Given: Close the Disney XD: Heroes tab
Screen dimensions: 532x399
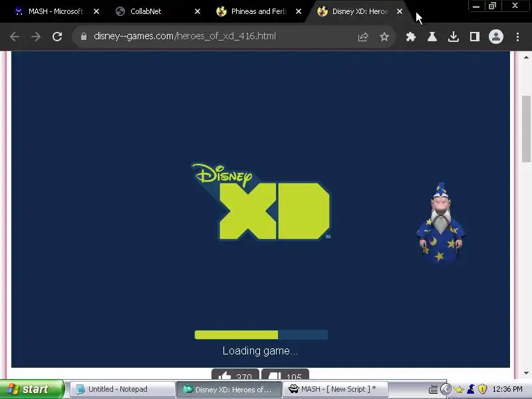Looking at the screenshot, I should tap(400, 11).
